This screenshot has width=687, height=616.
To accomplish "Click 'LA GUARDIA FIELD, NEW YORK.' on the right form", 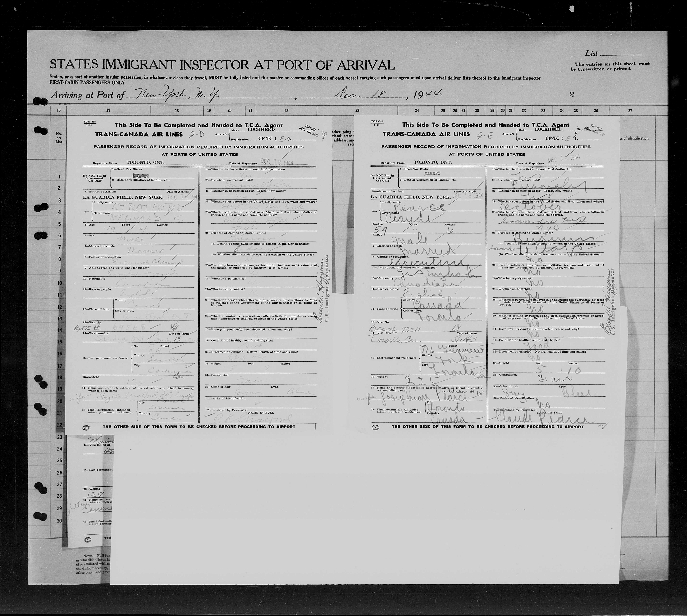I will [x=410, y=197].
